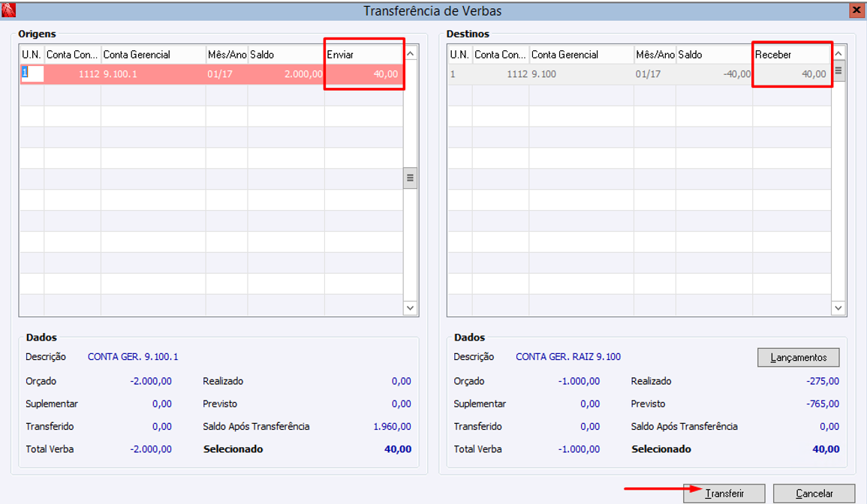Click Conta Gerencial header in Destinos
The height and width of the screenshot is (504, 867).
coord(581,55)
